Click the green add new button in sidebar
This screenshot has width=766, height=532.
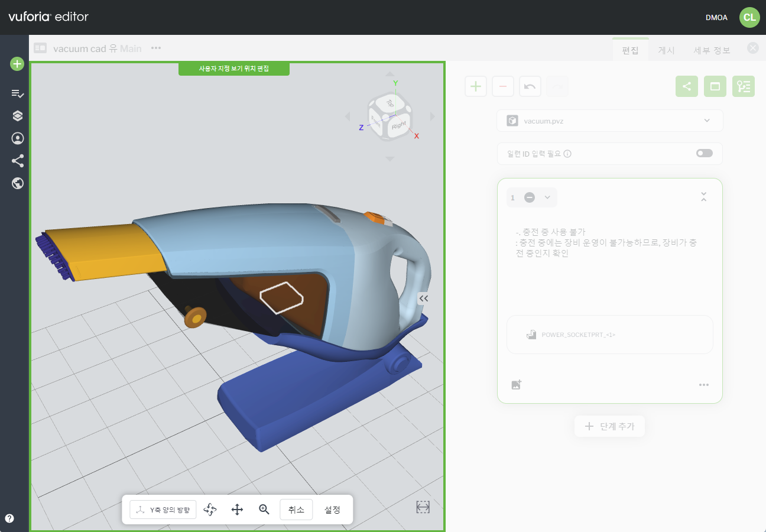pyautogui.click(x=17, y=64)
